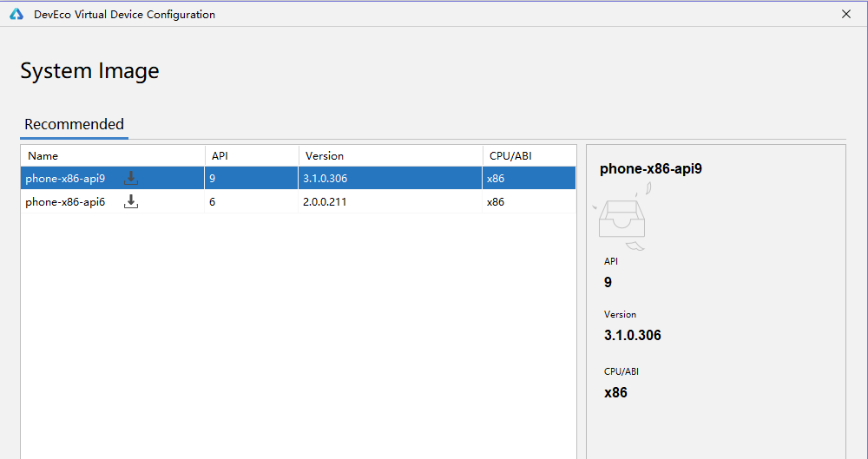Screen dimensions: 868x459
Task: Sort by the Version column header
Action: pyautogui.click(x=391, y=156)
